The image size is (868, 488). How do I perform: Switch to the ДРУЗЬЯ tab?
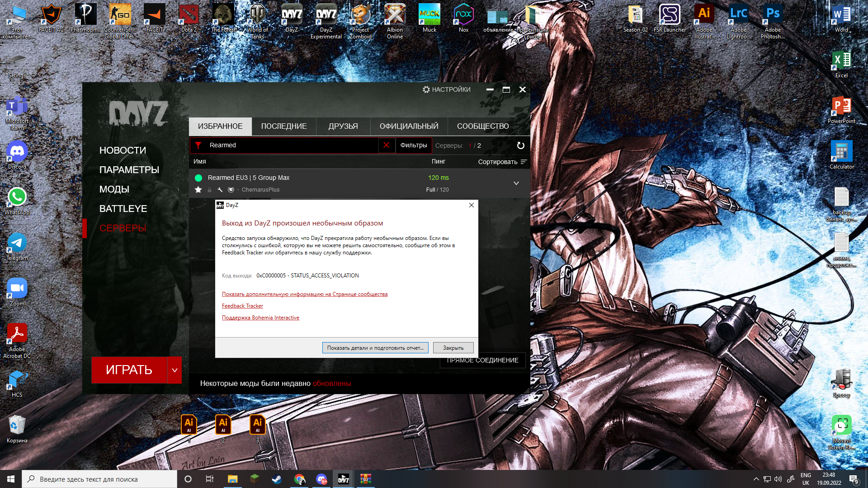pyautogui.click(x=343, y=127)
